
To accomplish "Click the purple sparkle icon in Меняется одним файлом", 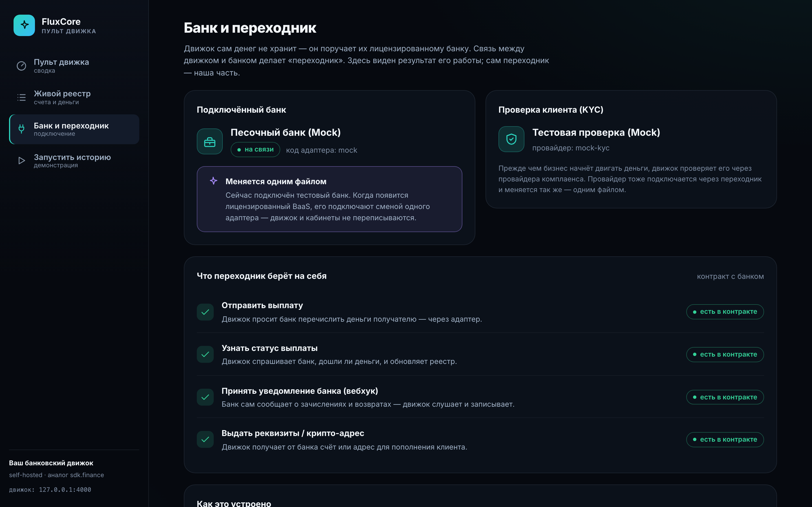I will click(x=213, y=181).
